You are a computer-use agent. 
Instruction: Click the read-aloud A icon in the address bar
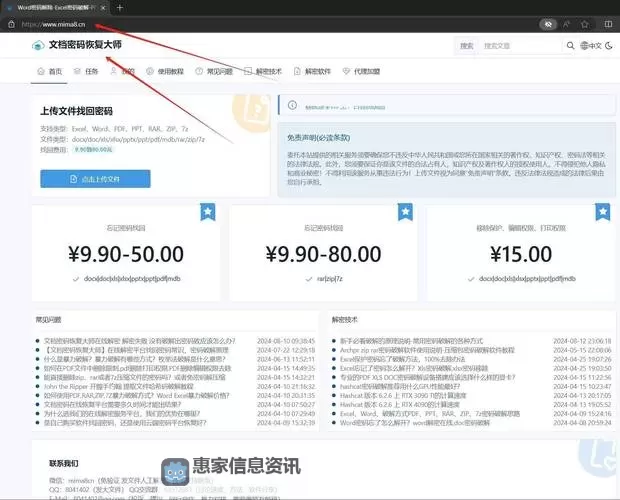coord(566,25)
